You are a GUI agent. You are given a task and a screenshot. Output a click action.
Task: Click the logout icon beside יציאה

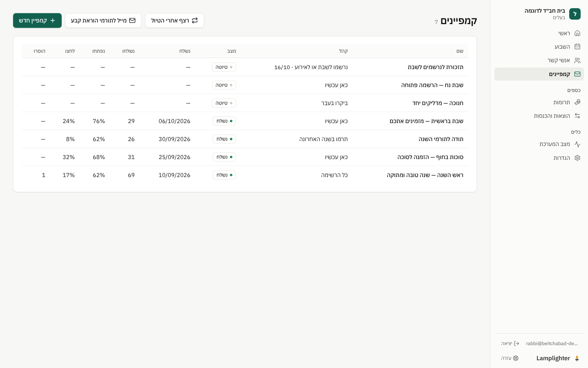coord(517,343)
